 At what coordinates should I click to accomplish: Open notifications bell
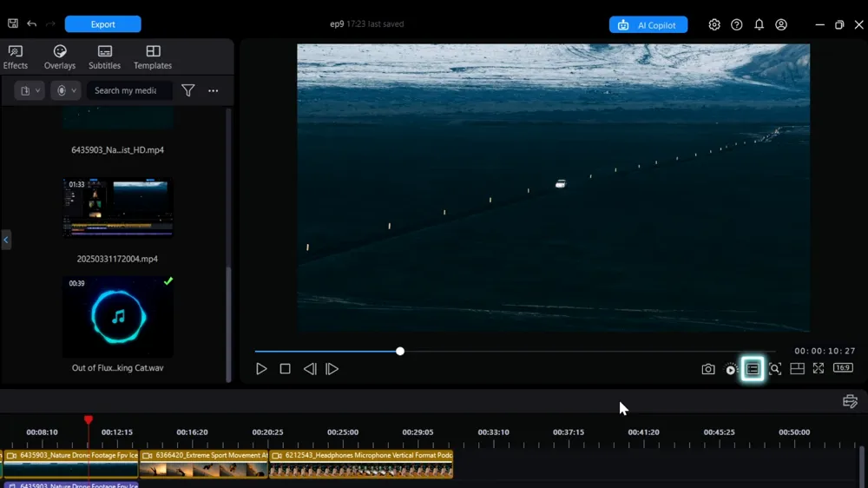[x=759, y=24]
